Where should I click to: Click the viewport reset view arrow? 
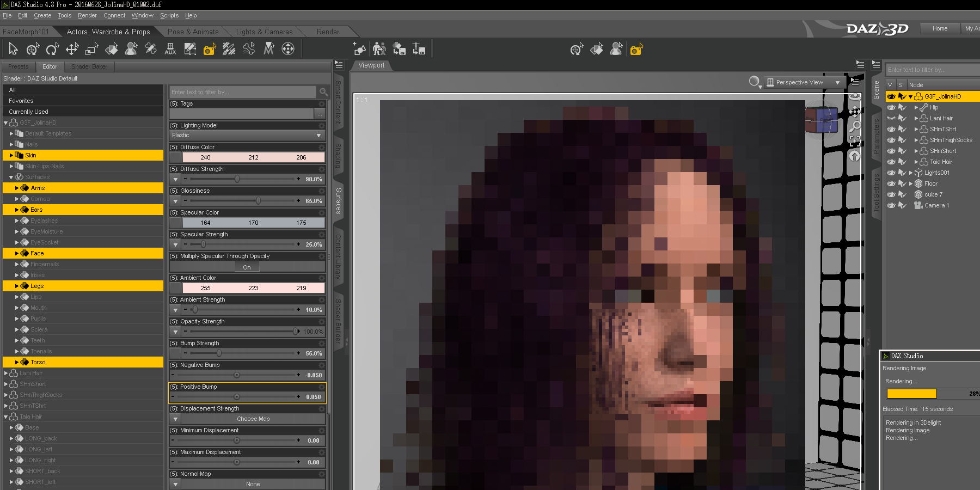[855, 156]
